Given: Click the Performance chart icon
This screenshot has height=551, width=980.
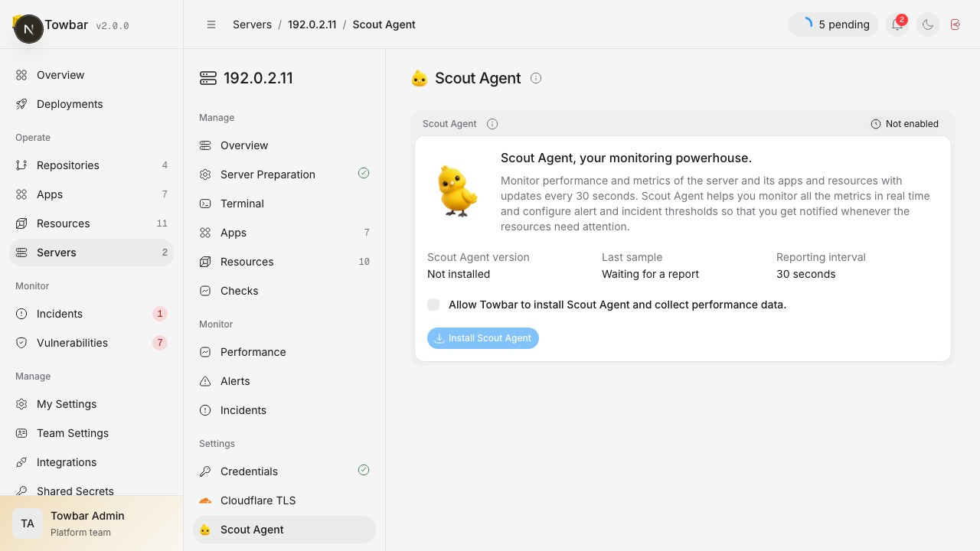Looking at the screenshot, I should point(205,352).
